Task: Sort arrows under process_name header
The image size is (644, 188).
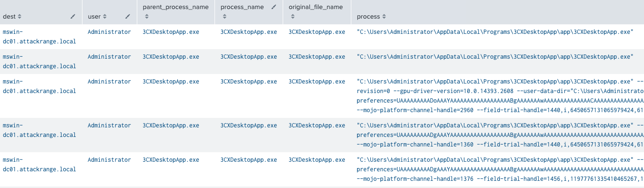Action: 225,17
